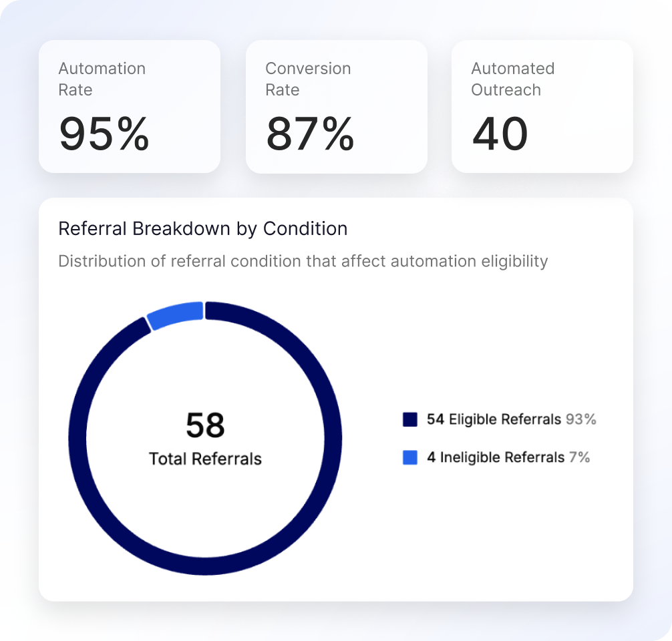
Task: Click the 93% eligible percentage label
Action: (580, 419)
